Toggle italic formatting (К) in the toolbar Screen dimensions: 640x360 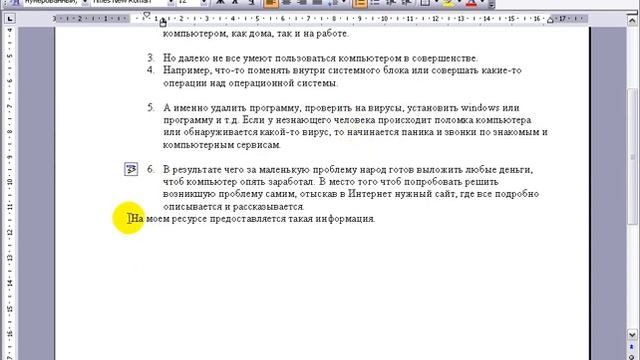[236, 2]
